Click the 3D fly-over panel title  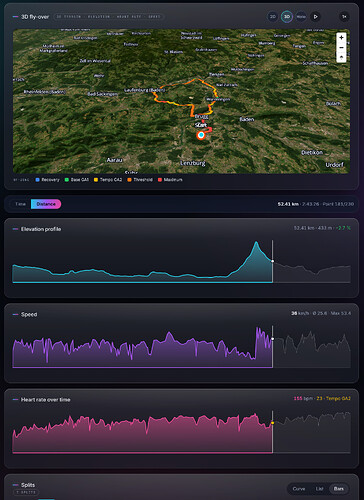tap(35, 17)
